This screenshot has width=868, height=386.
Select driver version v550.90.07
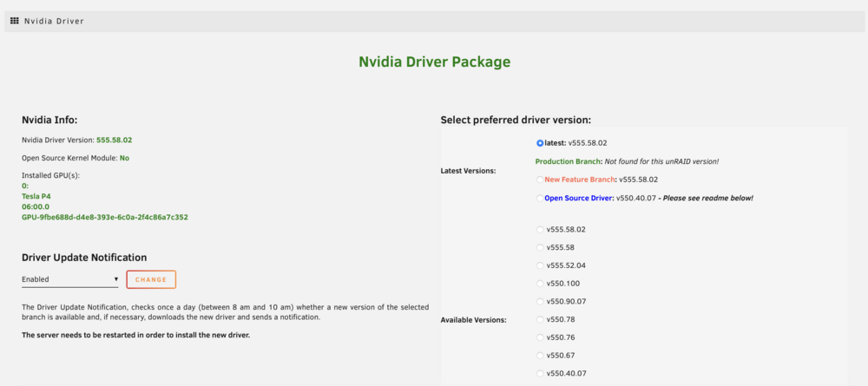(540, 301)
